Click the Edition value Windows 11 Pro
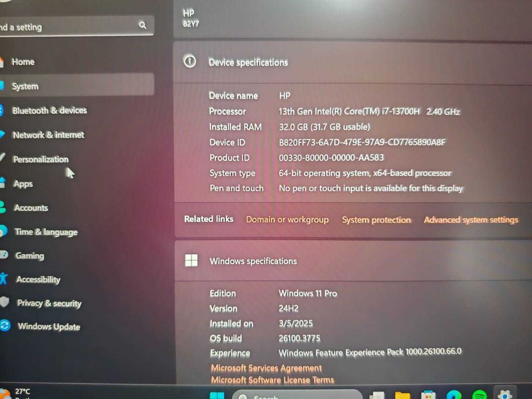The width and height of the screenshot is (532, 399). (308, 293)
